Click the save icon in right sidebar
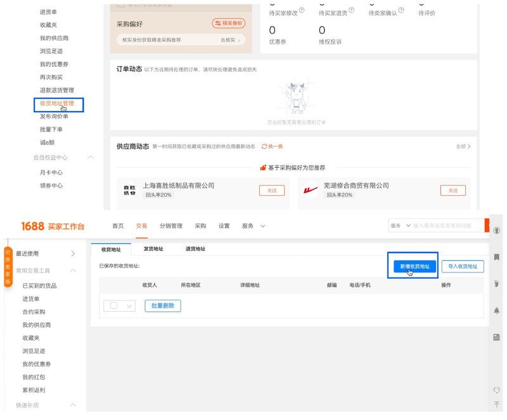This screenshot has width=507, height=420. point(497,338)
